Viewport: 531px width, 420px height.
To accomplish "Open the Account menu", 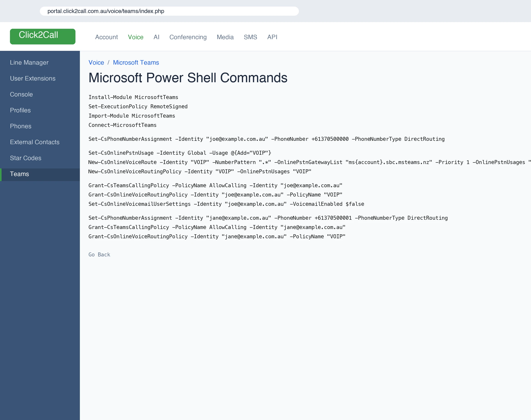I will click(x=106, y=37).
